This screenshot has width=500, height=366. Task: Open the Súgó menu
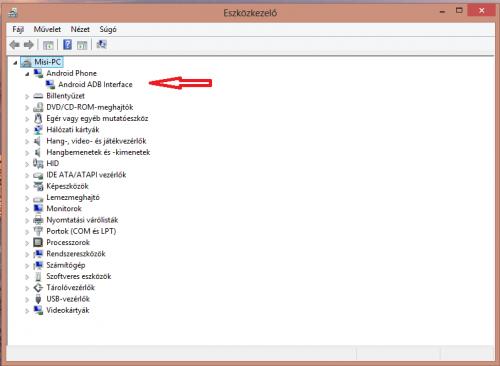click(108, 29)
